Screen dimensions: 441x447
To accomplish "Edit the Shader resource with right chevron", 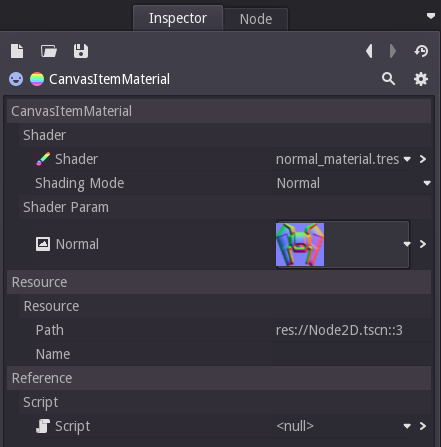I will pyautogui.click(x=423, y=159).
